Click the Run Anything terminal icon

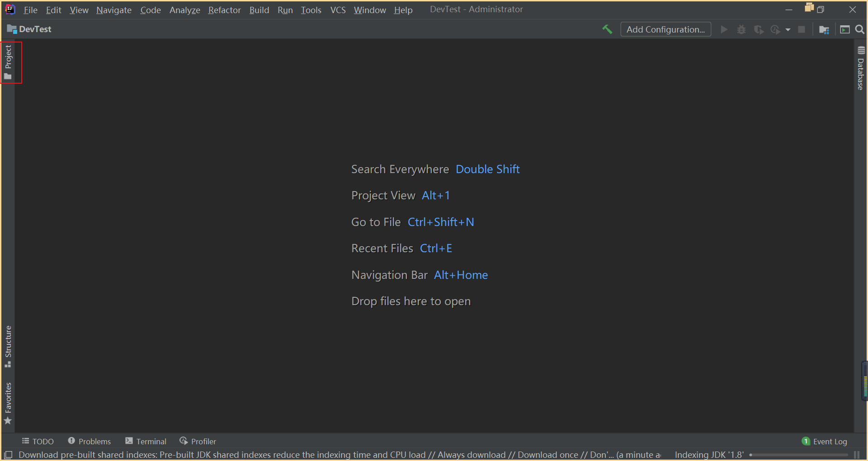pos(844,29)
